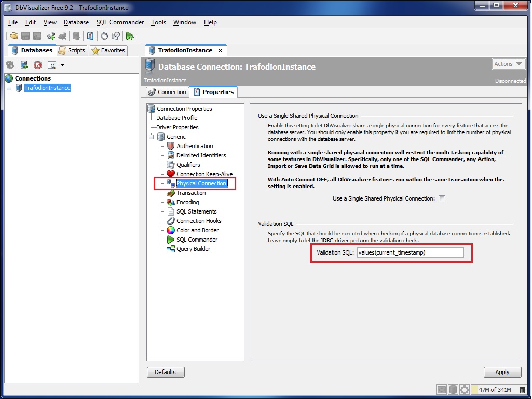
Task: Click the Validation SQL text field
Action: (410, 252)
